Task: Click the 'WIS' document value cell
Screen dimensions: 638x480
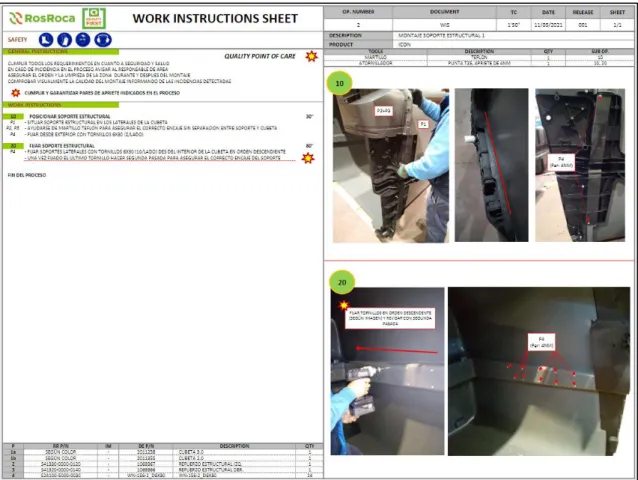Action: click(444, 25)
